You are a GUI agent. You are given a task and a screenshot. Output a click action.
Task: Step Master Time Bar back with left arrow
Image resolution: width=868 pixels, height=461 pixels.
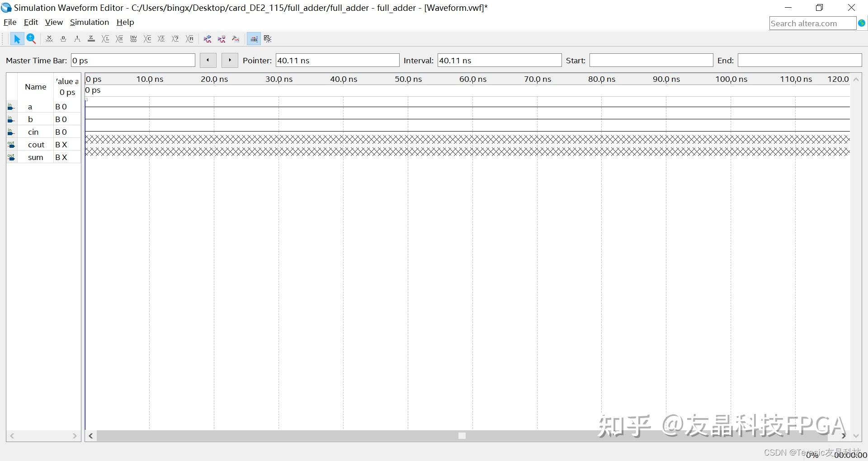tap(208, 60)
